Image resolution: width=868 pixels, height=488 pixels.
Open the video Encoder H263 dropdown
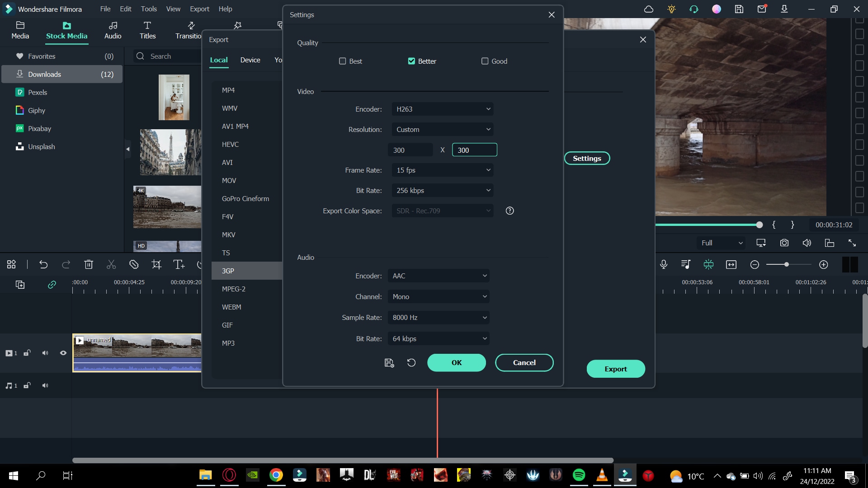click(x=442, y=109)
